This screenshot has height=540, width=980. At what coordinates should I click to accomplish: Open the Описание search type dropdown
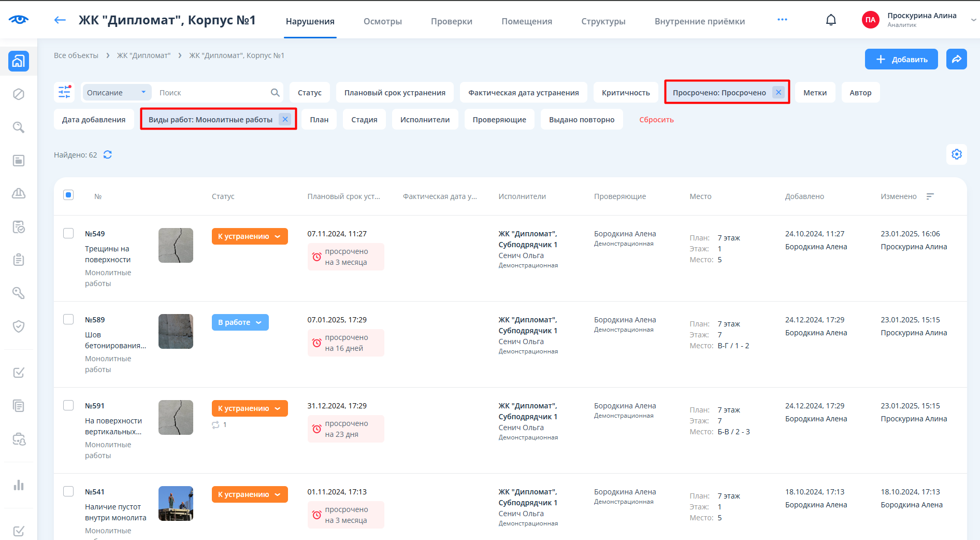click(x=117, y=92)
